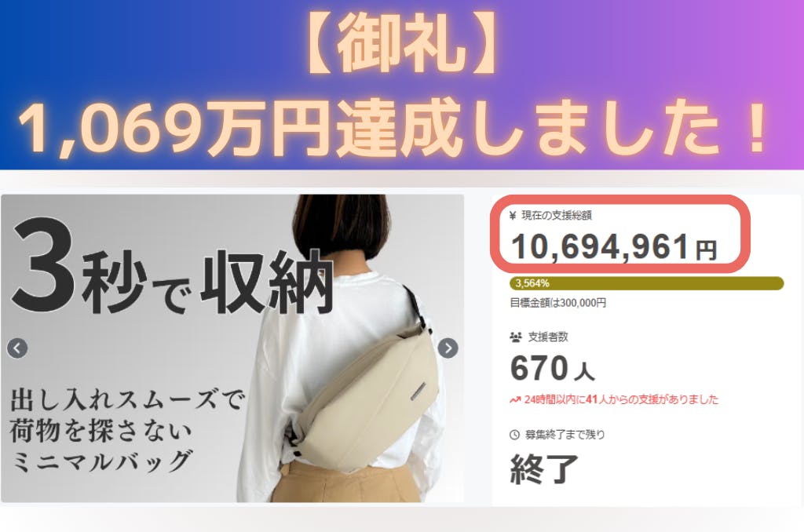The height and width of the screenshot is (532, 804).
Task: Click the ミニマルバッグ caption on image
Action: 102,461
